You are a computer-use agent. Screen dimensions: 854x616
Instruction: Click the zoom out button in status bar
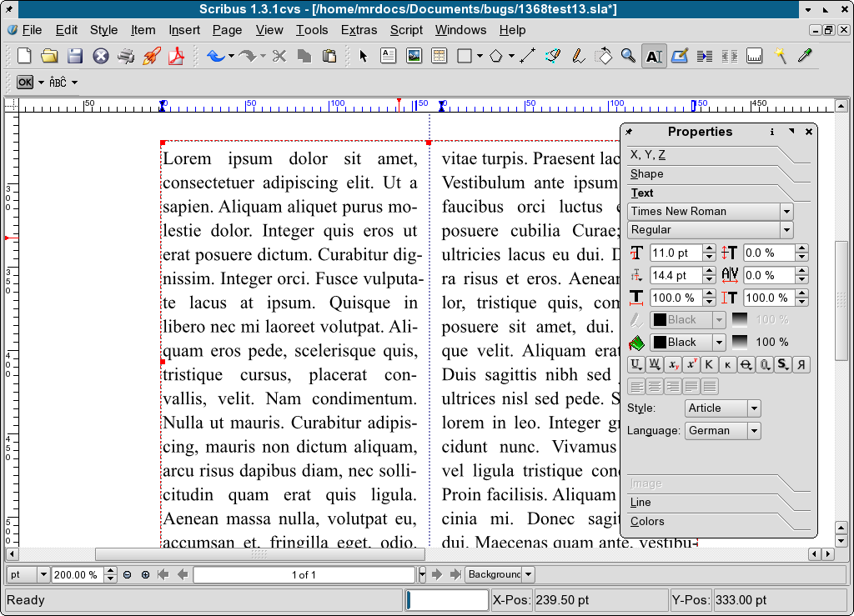coord(128,574)
